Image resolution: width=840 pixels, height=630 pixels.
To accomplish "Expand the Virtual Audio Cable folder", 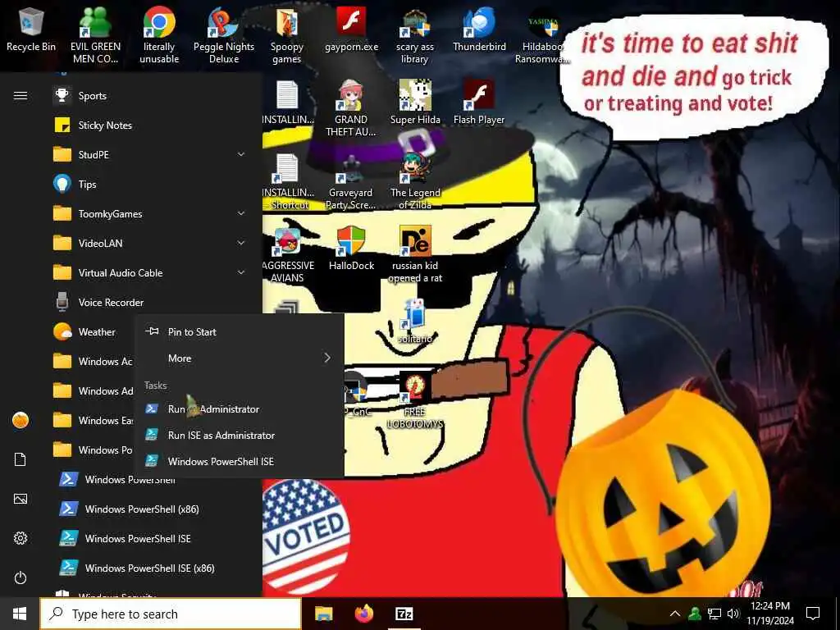I will [241, 272].
